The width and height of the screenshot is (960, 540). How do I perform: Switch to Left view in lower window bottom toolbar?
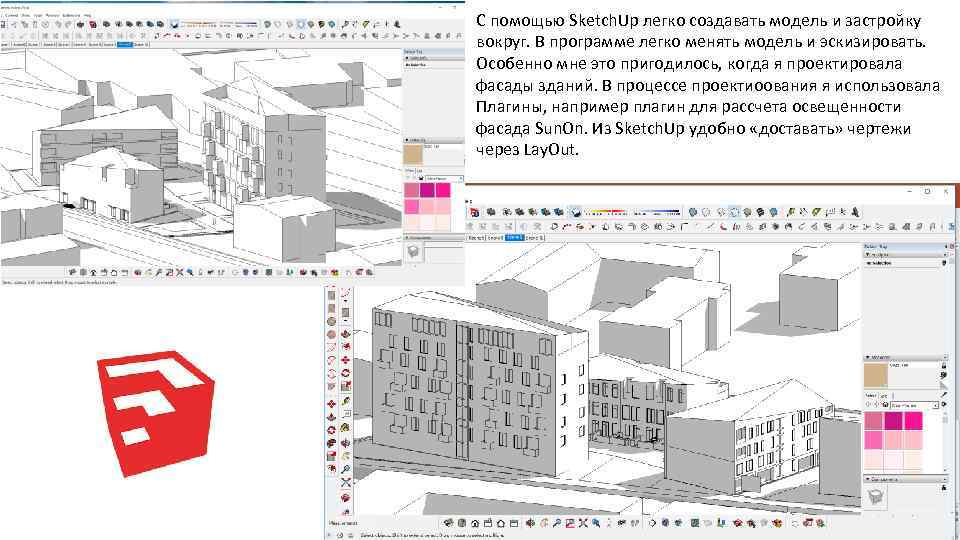(514, 523)
